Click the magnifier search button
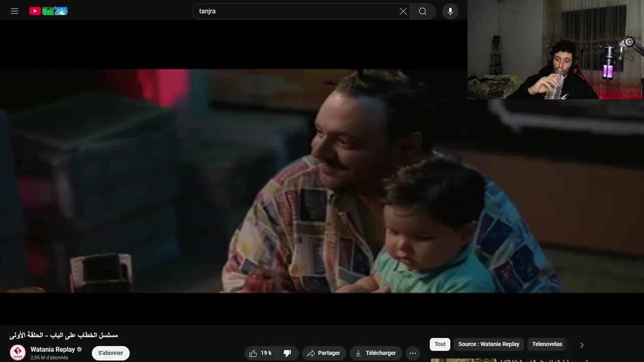This screenshot has height=362, width=644. pos(423,11)
